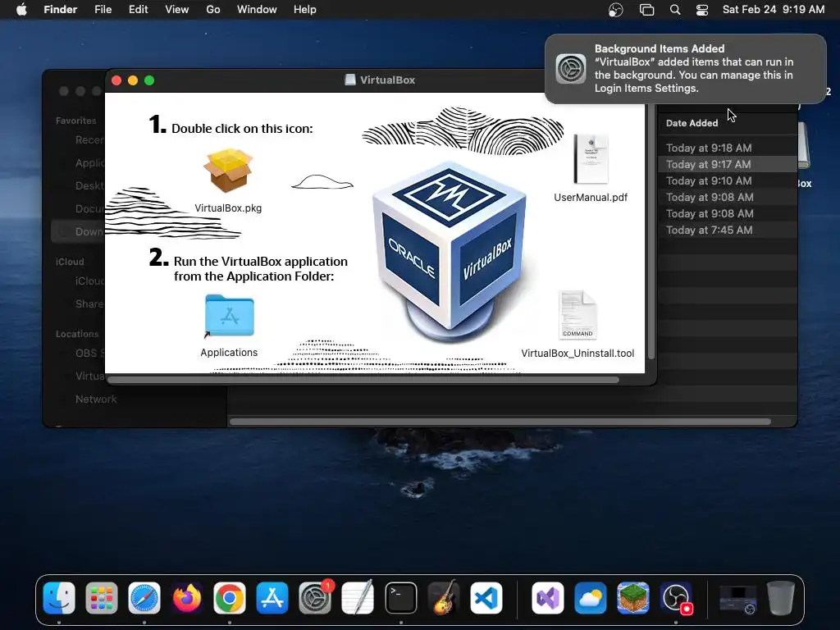Minimize the VirtualBox window with the yellow button
Screen dimensions: 840x630
click(x=133, y=80)
